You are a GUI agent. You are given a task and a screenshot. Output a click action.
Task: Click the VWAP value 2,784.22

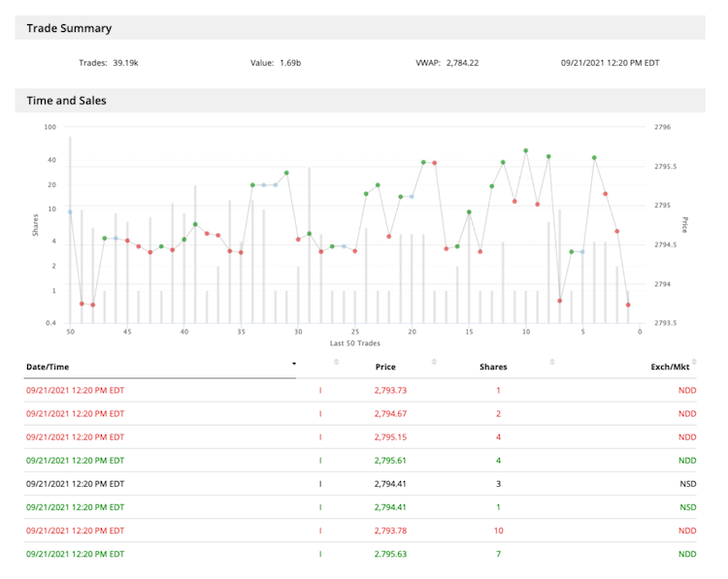tap(462, 63)
